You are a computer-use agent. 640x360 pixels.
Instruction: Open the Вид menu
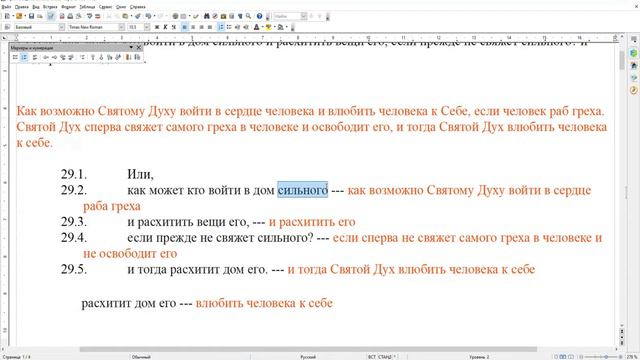coord(36,7)
